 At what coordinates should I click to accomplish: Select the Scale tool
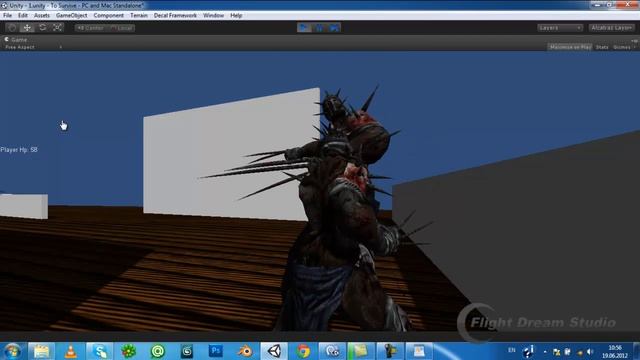pyautogui.click(x=58, y=28)
